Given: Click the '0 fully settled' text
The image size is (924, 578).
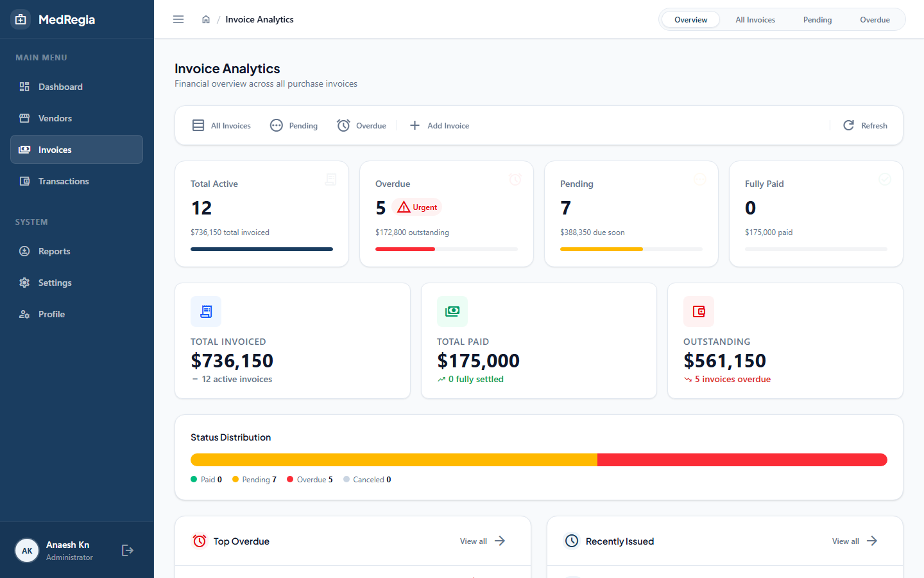Looking at the screenshot, I should tap(476, 380).
